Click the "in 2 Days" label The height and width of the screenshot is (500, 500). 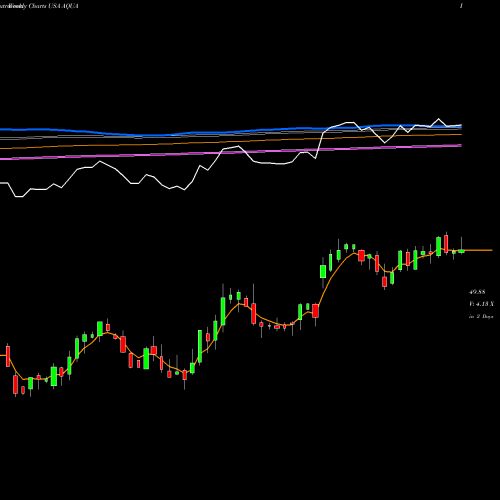tap(481, 316)
